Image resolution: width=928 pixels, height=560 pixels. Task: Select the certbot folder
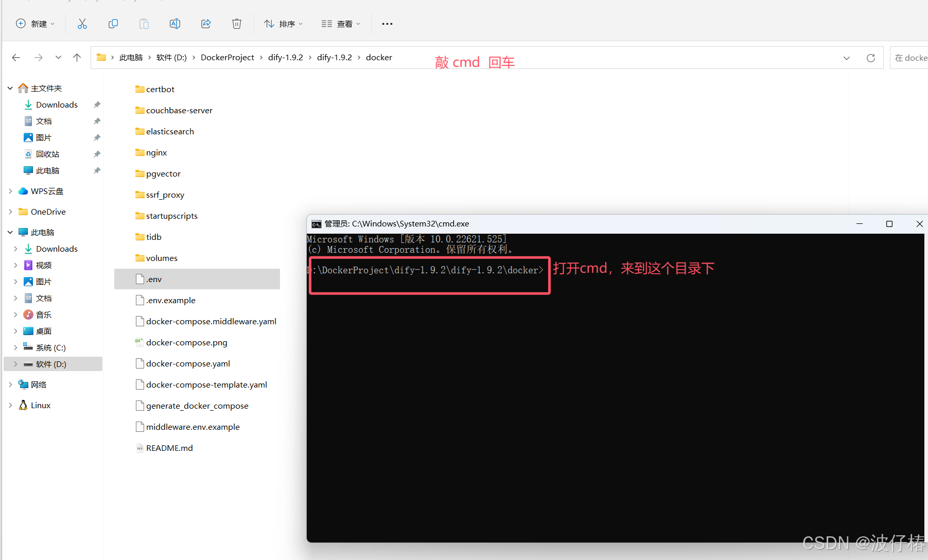click(x=154, y=89)
